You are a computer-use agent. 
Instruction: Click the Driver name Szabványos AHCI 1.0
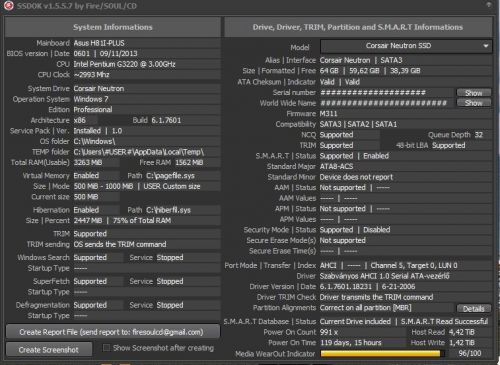(x=385, y=276)
